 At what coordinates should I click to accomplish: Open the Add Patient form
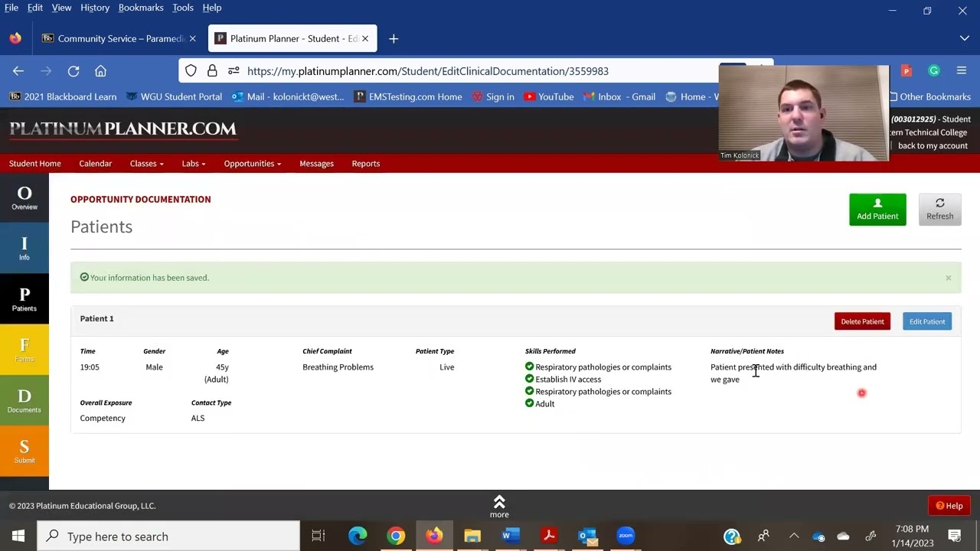[x=877, y=209]
